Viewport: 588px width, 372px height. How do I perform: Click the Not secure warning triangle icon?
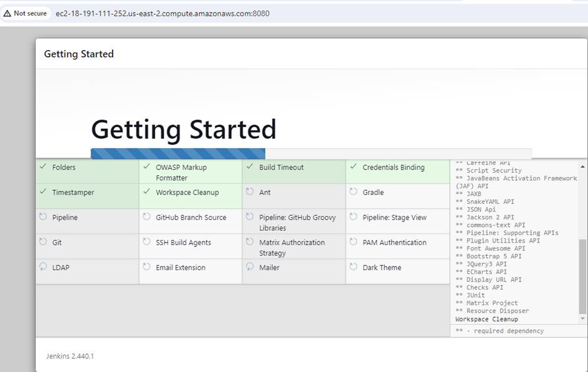coord(7,14)
